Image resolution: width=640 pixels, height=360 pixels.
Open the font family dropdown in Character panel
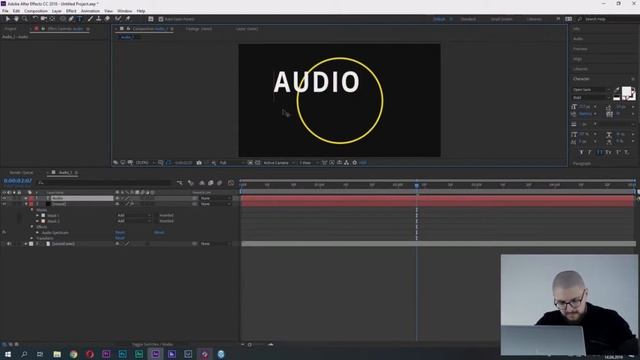coord(591,89)
